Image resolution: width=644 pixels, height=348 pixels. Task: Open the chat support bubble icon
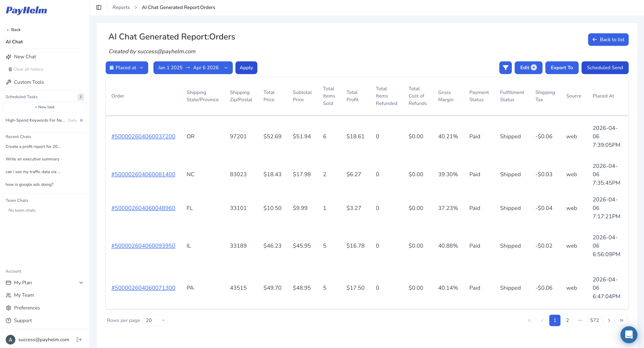(628, 334)
